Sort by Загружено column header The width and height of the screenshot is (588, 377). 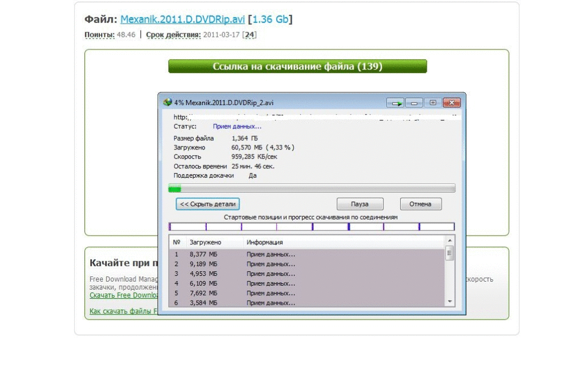tap(205, 243)
